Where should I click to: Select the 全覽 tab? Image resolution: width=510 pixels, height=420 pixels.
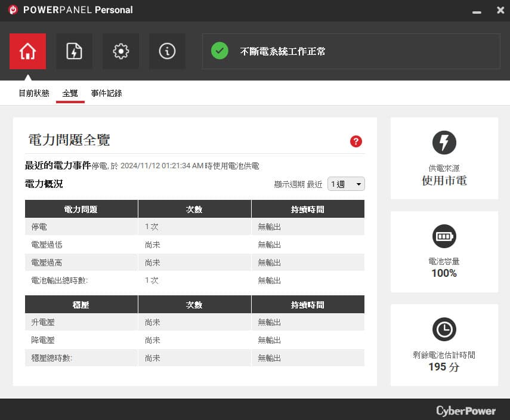pos(70,94)
